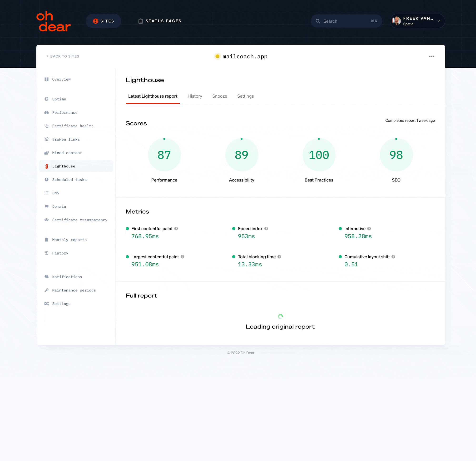Focus the Search input field
Image resolution: width=476 pixels, height=461 pixels.
point(346,21)
